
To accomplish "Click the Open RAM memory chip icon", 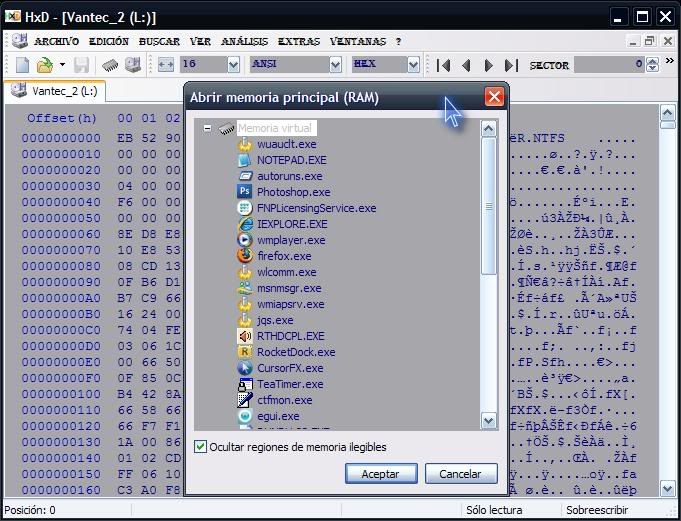I will pyautogui.click(x=110, y=66).
